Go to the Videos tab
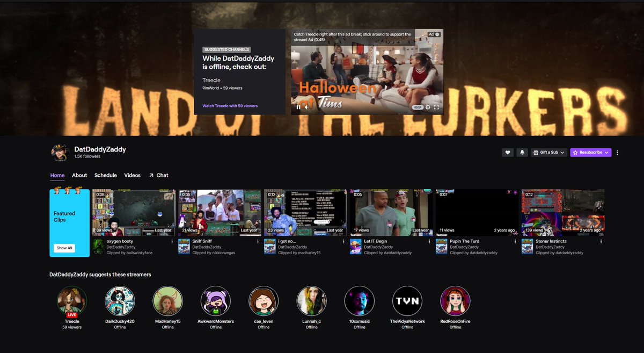This screenshot has width=644, height=353. (x=133, y=175)
